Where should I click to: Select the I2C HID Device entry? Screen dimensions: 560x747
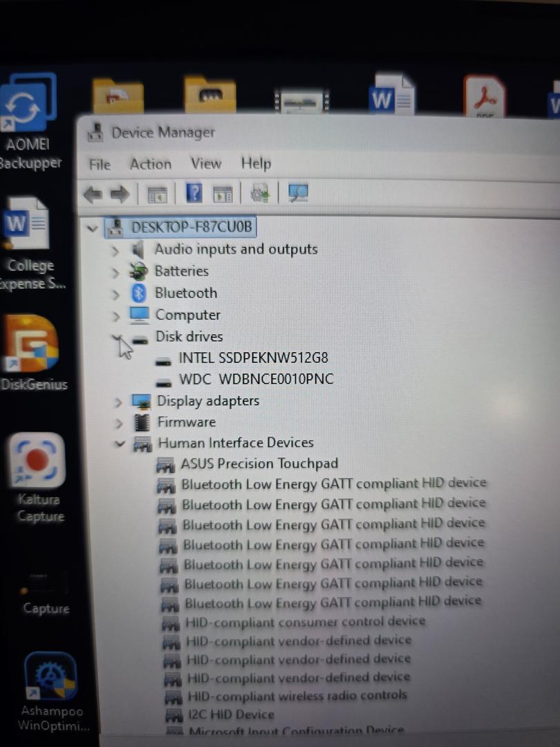[231, 714]
